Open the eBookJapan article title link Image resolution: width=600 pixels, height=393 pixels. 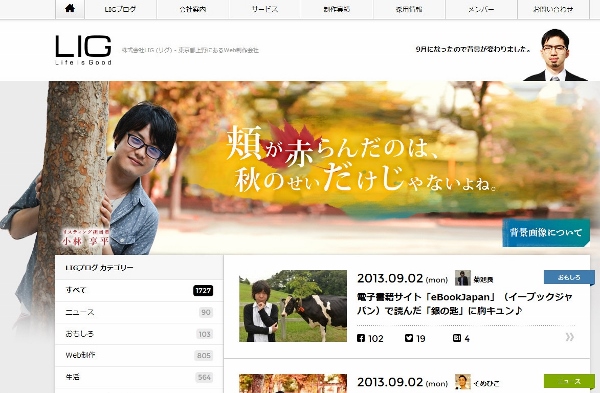click(x=465, y=304)
